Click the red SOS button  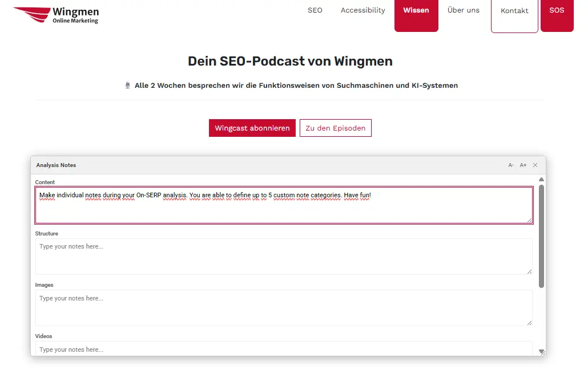pyautogui.click(x=557, y=16)
